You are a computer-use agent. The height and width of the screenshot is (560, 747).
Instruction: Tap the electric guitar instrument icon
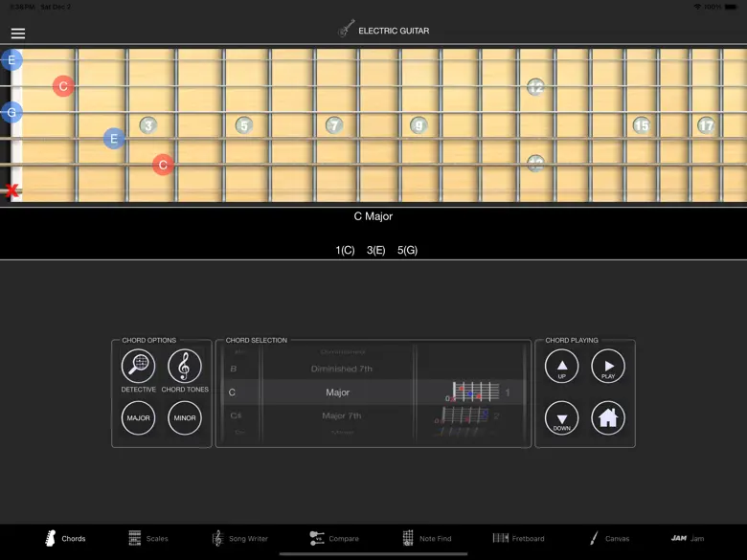347,29
